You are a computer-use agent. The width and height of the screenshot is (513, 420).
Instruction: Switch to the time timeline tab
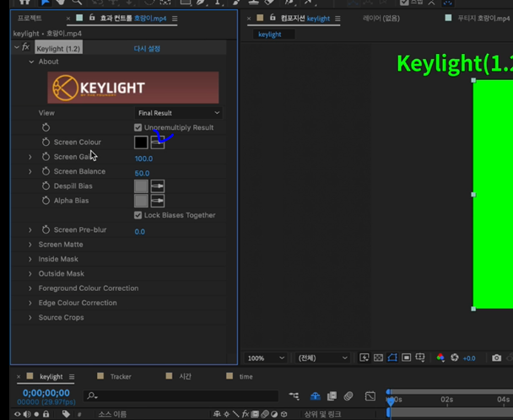click(246, 376)
